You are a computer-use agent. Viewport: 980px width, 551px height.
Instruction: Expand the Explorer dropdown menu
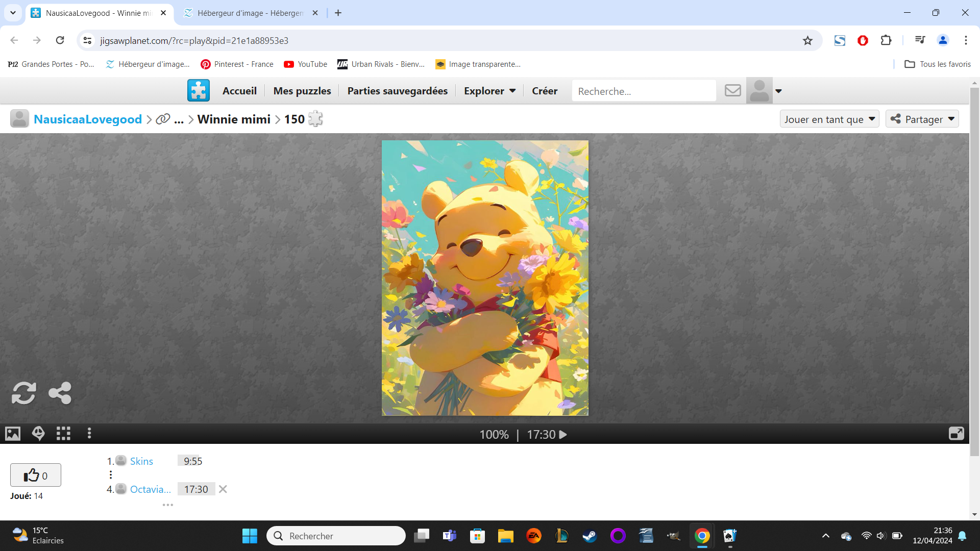point(489,91)
